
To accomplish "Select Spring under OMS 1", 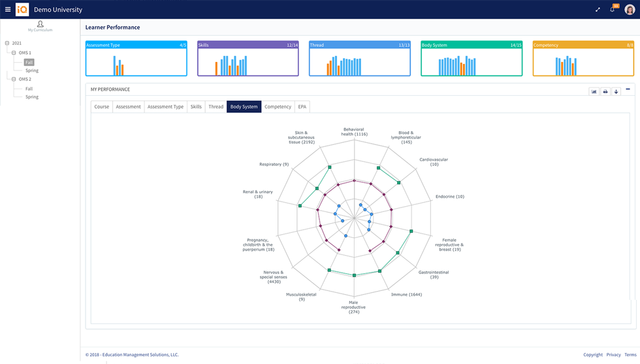I will (32, 70).
